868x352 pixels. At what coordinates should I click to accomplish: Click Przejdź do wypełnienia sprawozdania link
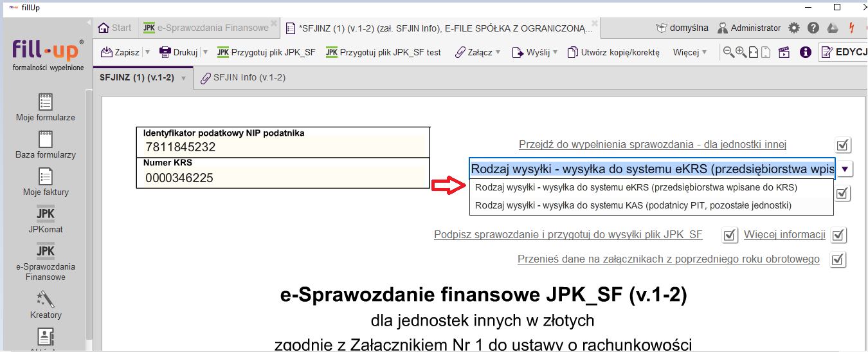point(653,145)
